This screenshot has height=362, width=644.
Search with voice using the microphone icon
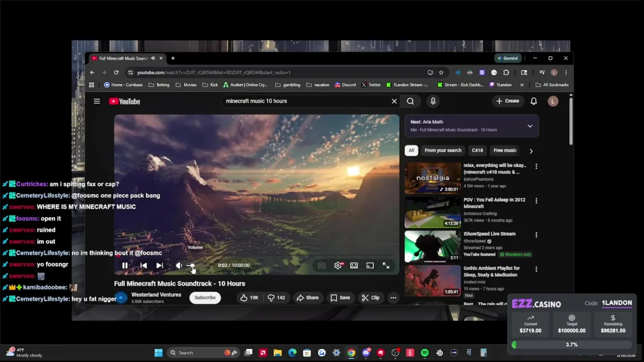pos(433,101)
